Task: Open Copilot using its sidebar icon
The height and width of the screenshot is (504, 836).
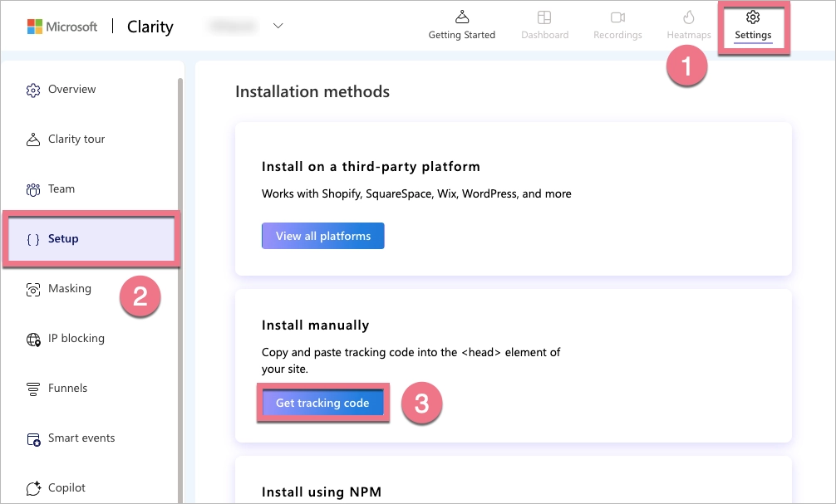Action: tap(33, 487)
